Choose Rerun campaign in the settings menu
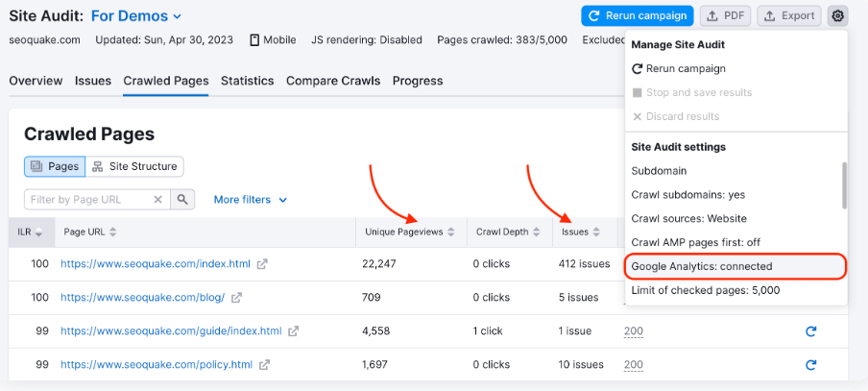Viewport: 868px width, 391px height. pos(736,68)
